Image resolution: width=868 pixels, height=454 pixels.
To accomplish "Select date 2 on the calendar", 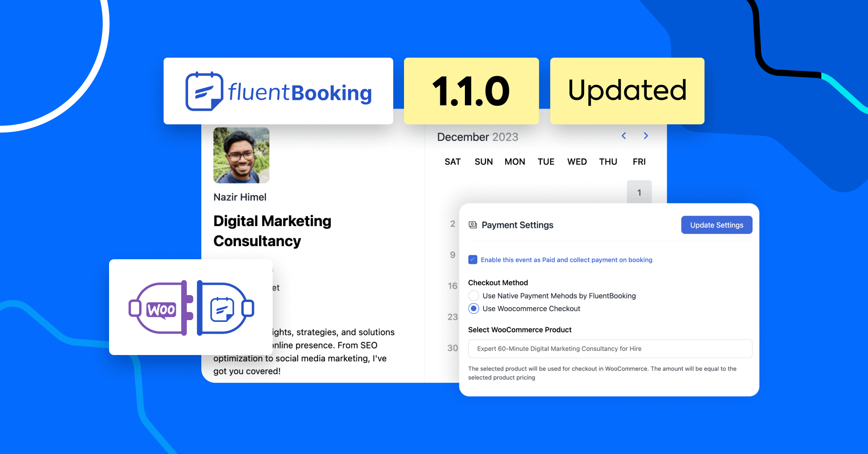I will (453, 224).
